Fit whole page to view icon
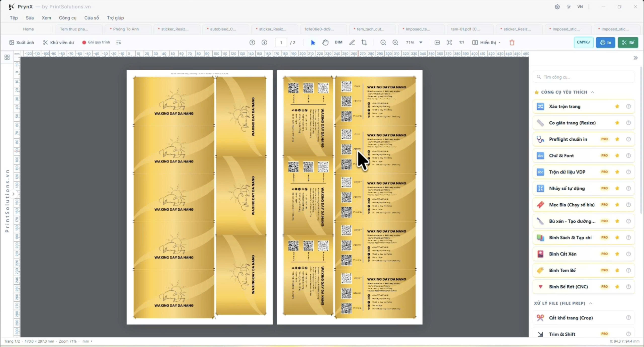 (449, 43)
